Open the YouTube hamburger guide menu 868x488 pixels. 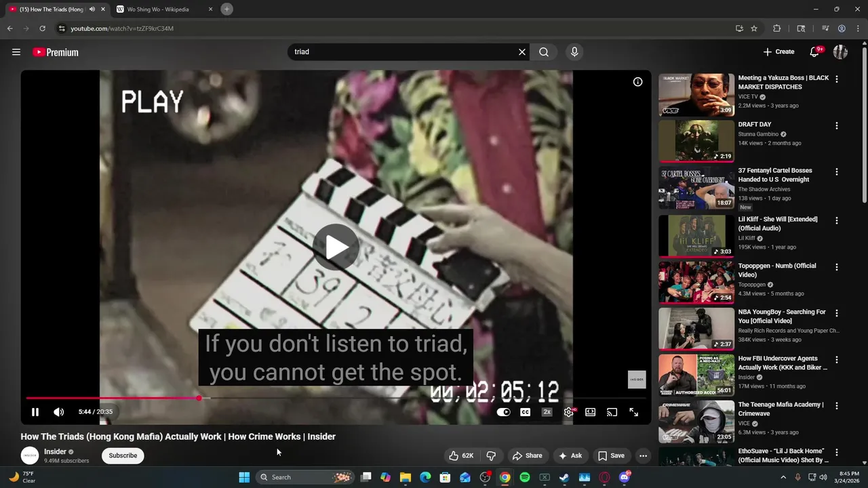click(x=16, y=52)
